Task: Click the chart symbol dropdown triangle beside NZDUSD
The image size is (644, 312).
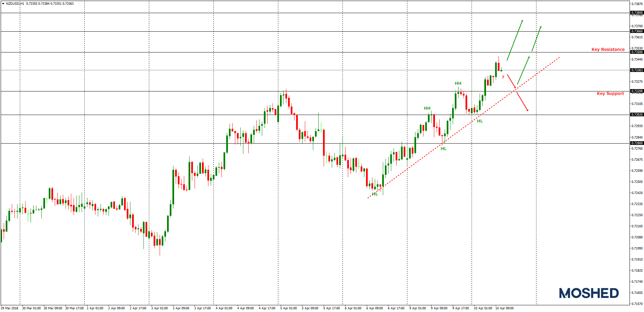Action: click(3, 4)
